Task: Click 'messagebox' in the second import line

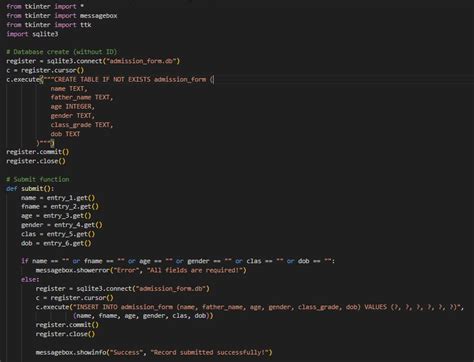Action: (98, 16)
